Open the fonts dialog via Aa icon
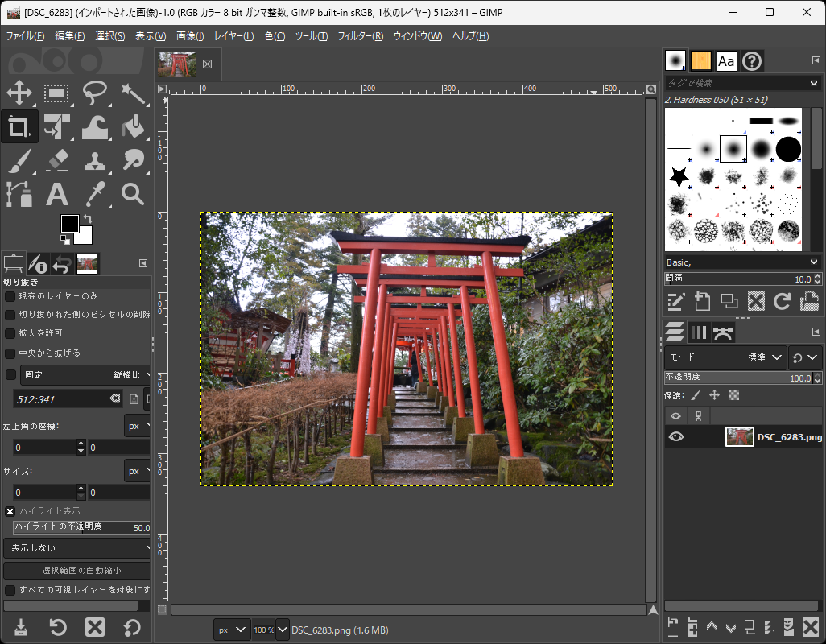The width and height of the screenshot is (826, 644). (x=726, y=60)
